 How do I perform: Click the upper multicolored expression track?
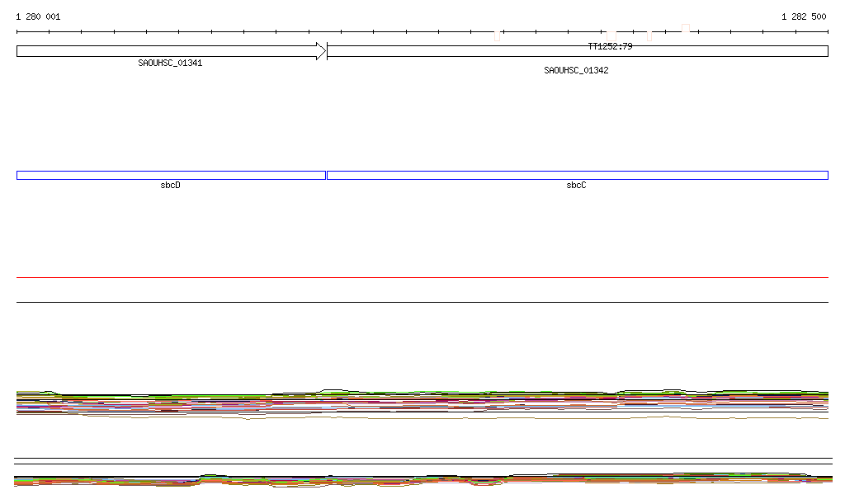click(422, 402)
